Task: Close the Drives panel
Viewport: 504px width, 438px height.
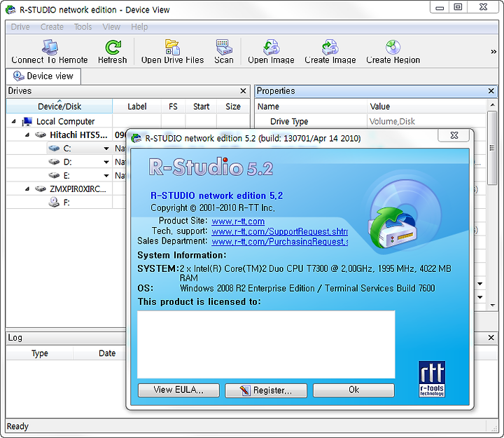Action: [x=244, y=91]
